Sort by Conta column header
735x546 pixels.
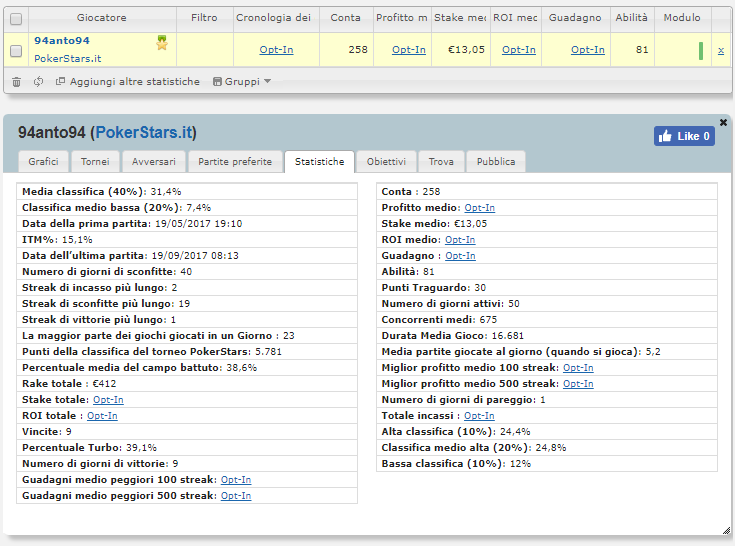tap(346, 18)
